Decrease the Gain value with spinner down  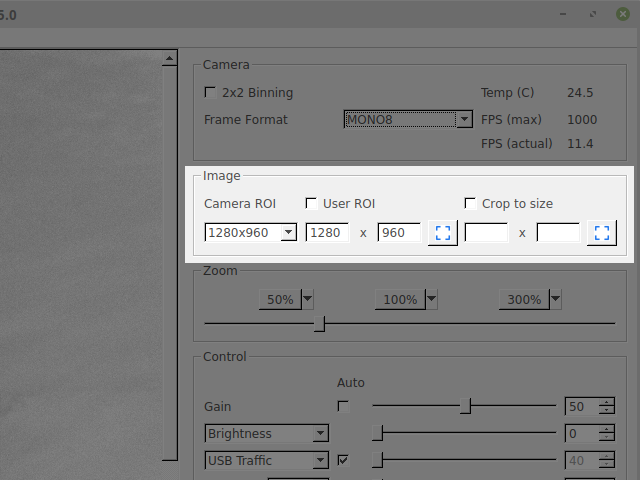(x=607, y=410)
